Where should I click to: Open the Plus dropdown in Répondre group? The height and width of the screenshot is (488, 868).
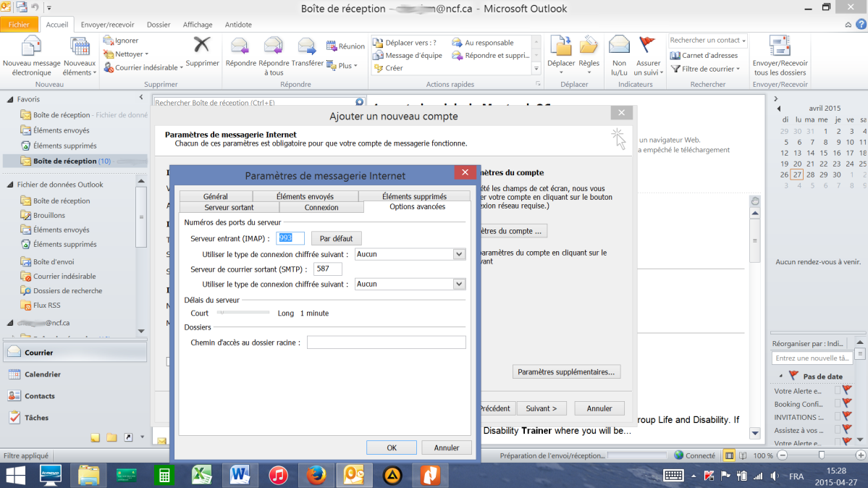click(x=355, y=66)
